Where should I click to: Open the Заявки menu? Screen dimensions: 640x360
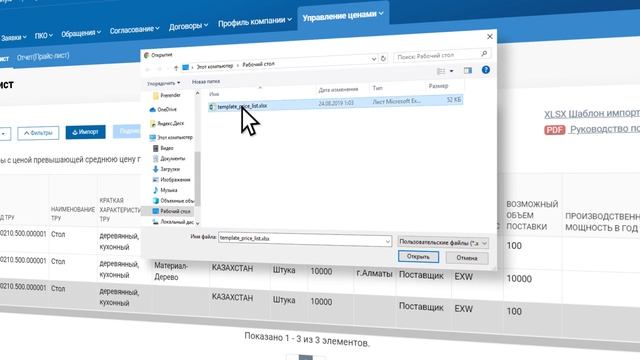pos(13,38)
